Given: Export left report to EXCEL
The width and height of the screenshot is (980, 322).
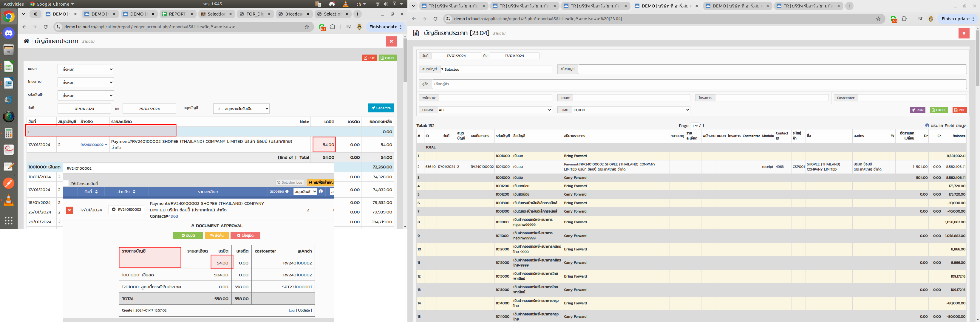Looking at the screenshot, I should (388, 58).
